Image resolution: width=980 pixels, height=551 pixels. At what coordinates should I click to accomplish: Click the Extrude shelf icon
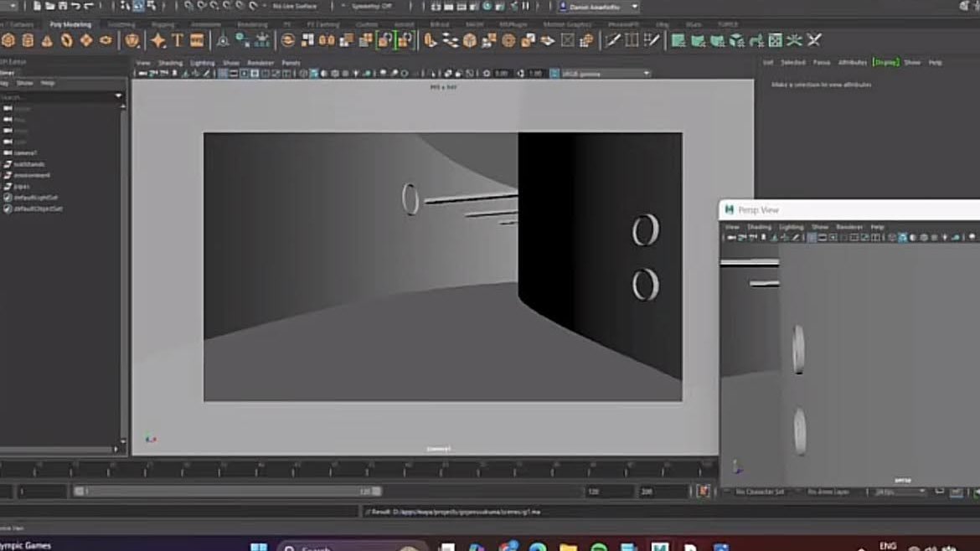pyautogui.click(x=431, y=40)
